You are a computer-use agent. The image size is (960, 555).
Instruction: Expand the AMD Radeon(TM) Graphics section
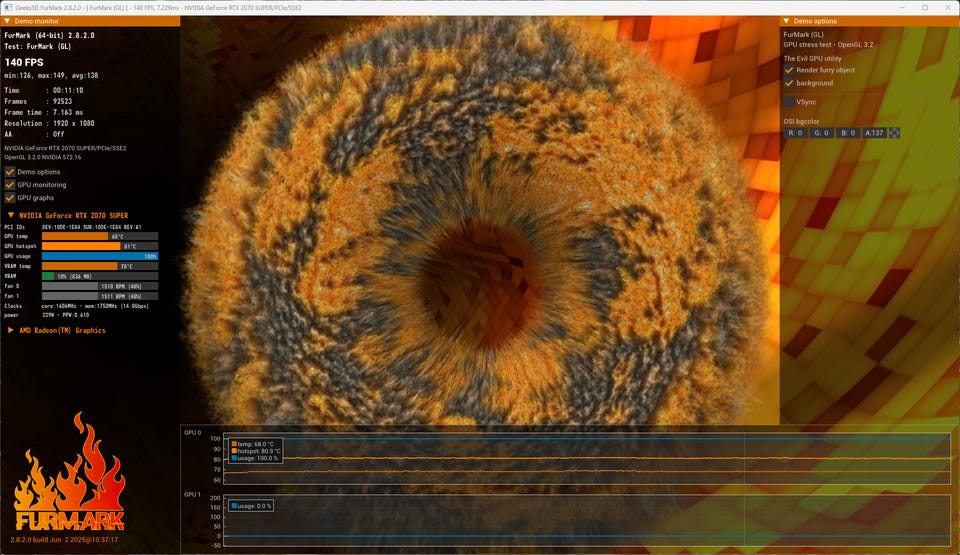[10, 330]
